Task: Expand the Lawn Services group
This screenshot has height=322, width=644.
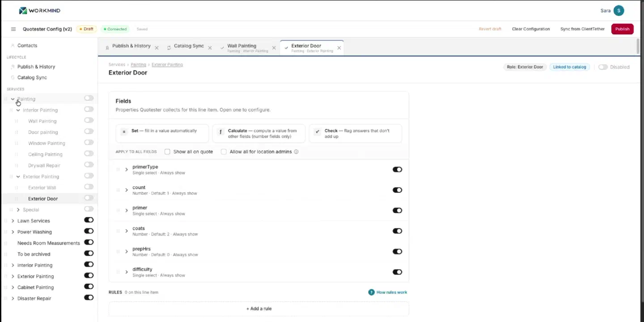Action: click(x=13, y=221)
